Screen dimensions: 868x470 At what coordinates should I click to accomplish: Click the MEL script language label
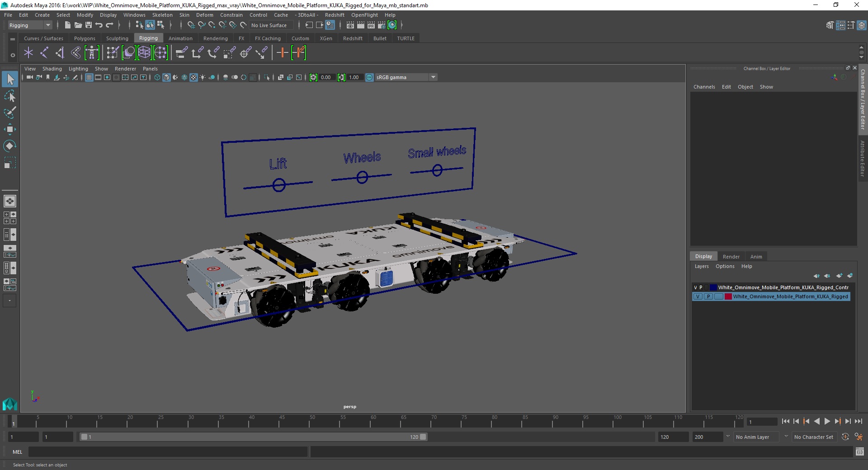point(18,452)
